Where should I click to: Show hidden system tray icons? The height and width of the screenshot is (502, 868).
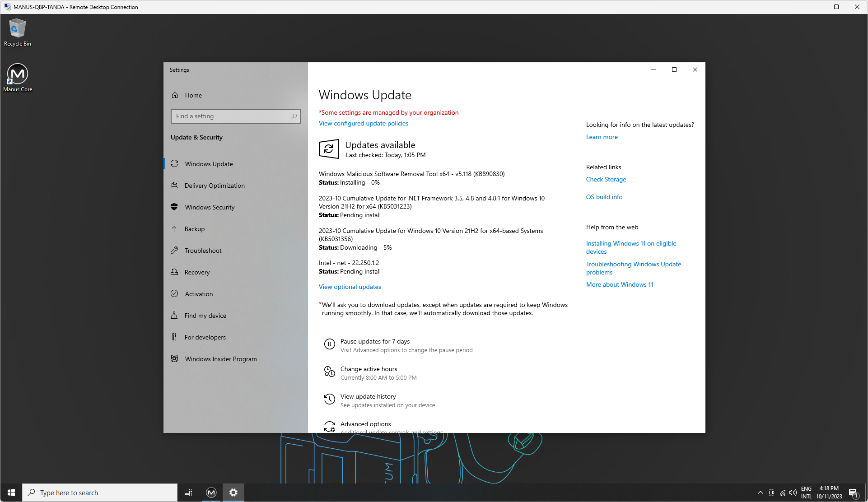(x=760, y=493)
